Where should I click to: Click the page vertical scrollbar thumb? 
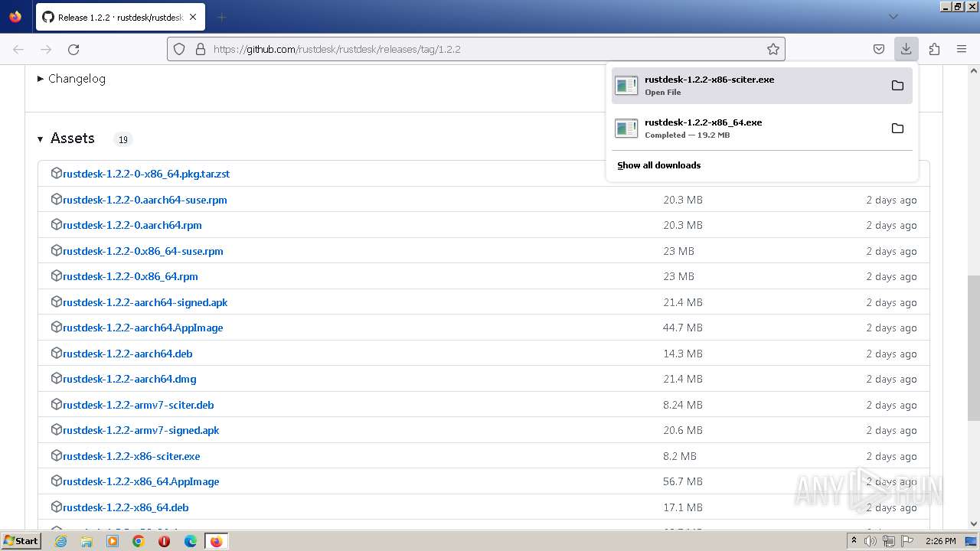click(x=974, y=348)
